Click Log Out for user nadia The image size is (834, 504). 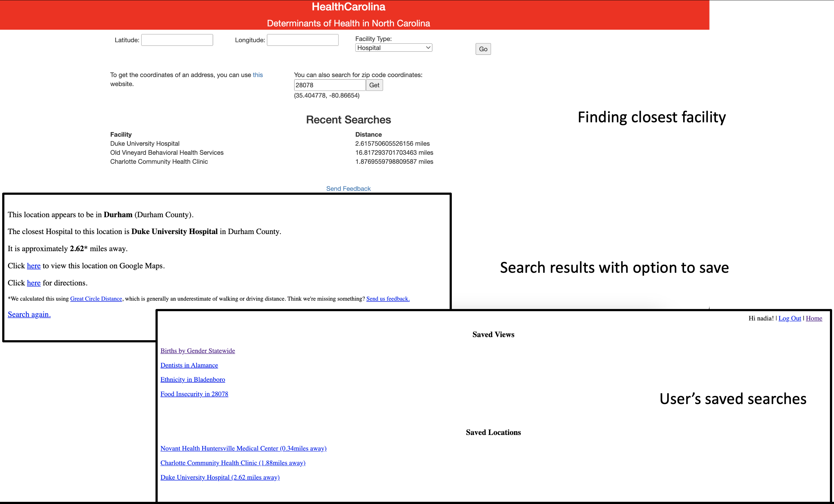click(x=790, y=318)
